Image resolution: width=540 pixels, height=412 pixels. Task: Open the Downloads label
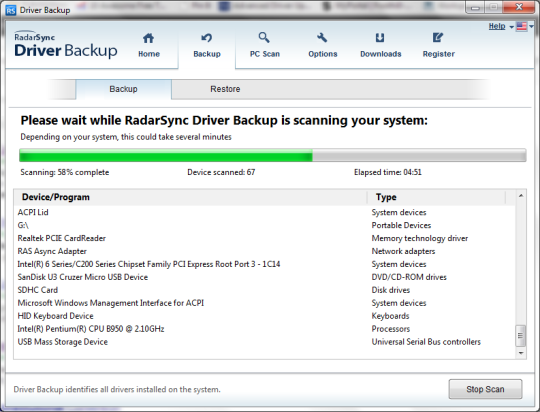(381, 54)
